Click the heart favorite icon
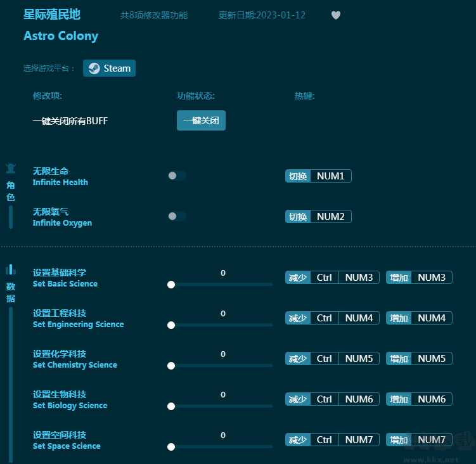 [336, 15]
